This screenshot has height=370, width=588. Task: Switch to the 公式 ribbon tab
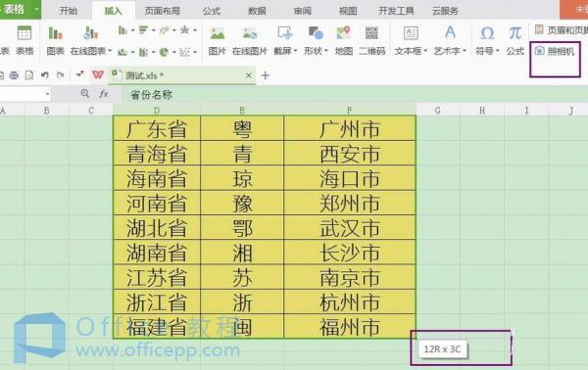212,11
